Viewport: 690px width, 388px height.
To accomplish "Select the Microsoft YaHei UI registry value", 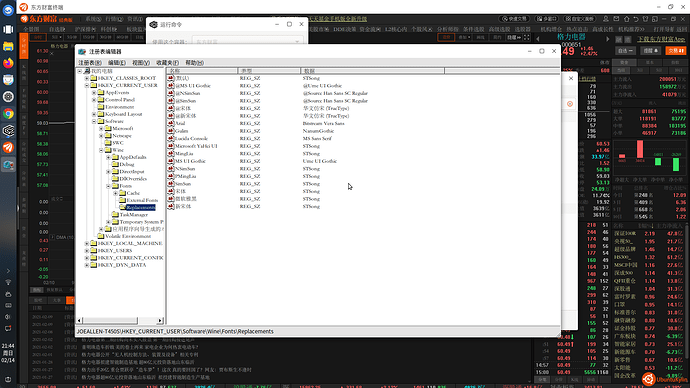I will (x=196, y=146).
